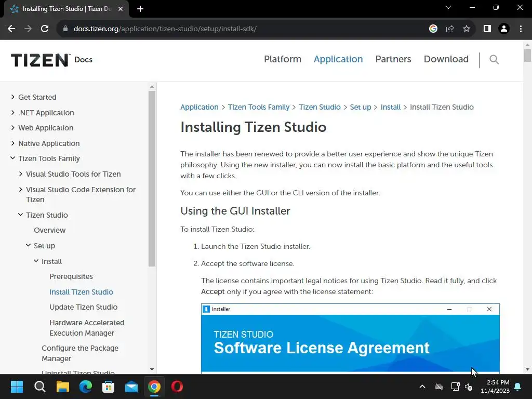Reload the Tizen Docs page
The width and height of the screenshot is (532, 399).
[x=45, y=29]
